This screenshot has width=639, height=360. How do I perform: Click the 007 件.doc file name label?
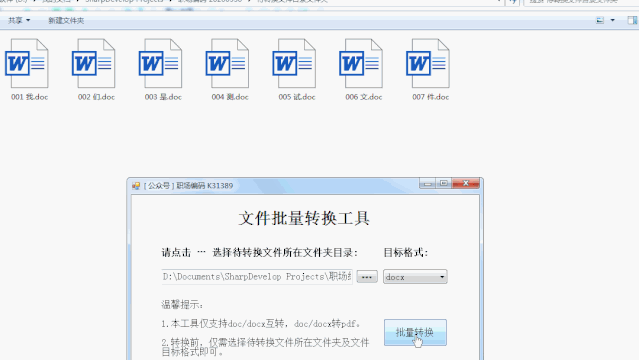point(430,97)
